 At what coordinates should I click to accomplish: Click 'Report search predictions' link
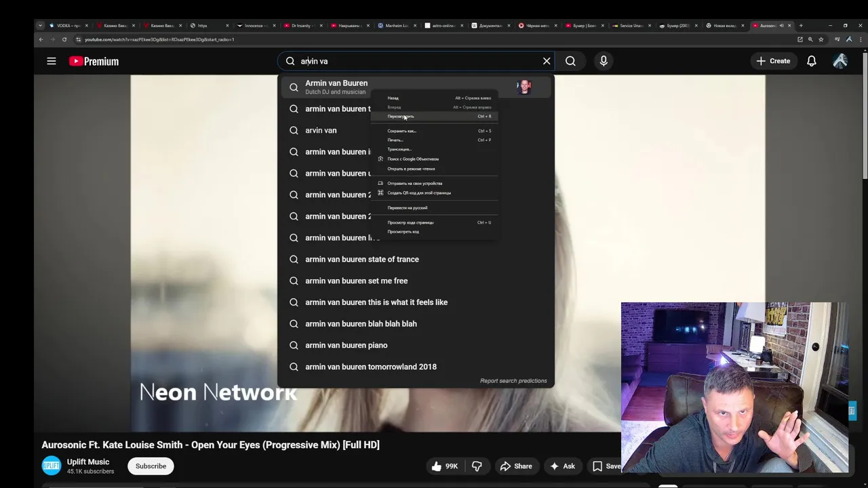tap(513, 381)
